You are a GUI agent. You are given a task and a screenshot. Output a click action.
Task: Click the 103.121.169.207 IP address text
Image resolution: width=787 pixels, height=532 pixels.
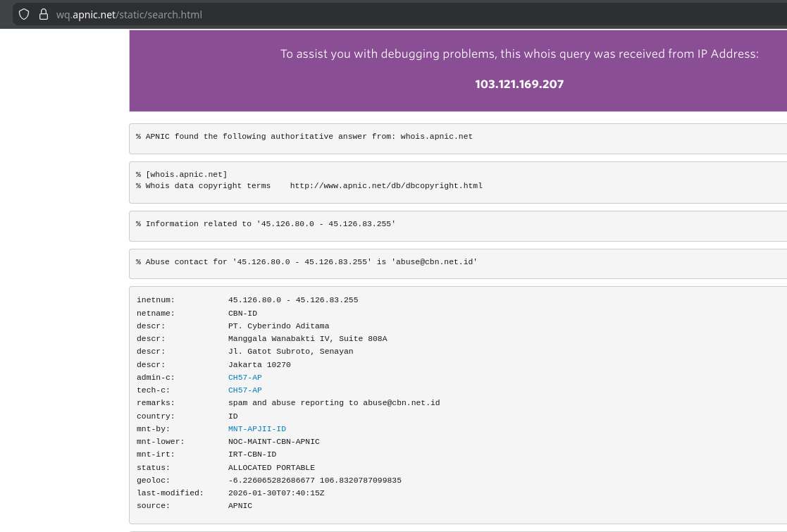tap(519, 84)
